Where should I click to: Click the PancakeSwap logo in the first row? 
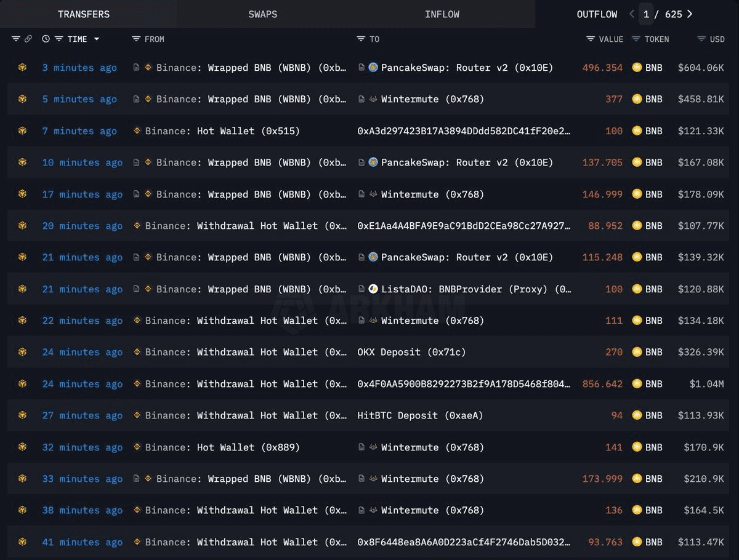(373, 68)
